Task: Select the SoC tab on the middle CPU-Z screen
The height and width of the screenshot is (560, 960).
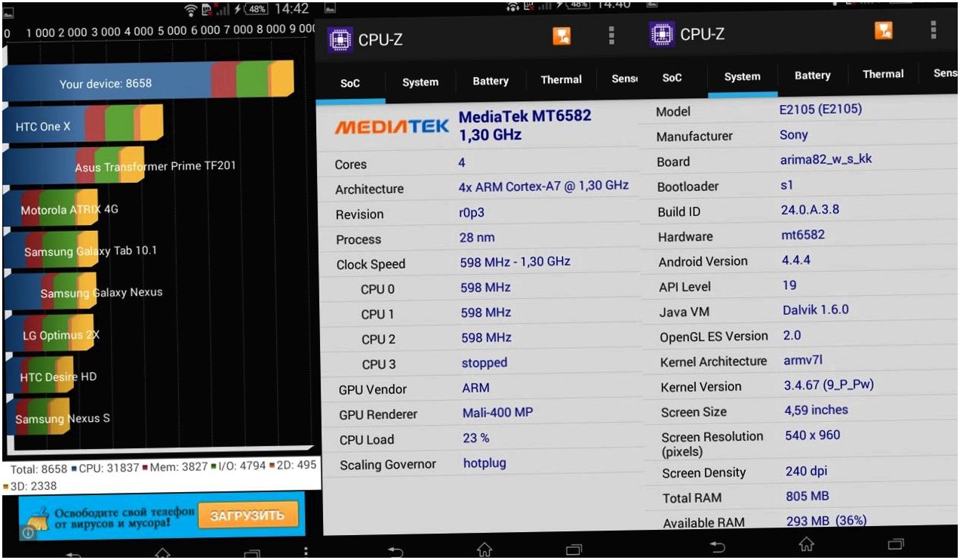Action: (350, 84)
